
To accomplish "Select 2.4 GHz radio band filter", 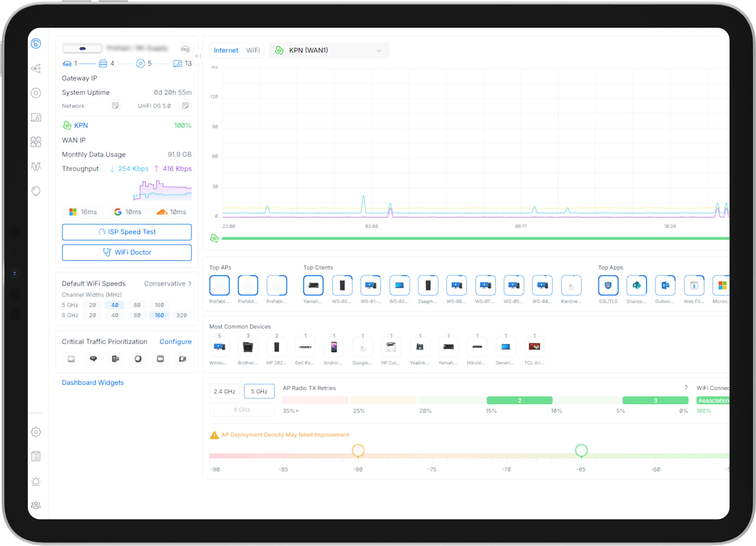I will tap(224, 391).
